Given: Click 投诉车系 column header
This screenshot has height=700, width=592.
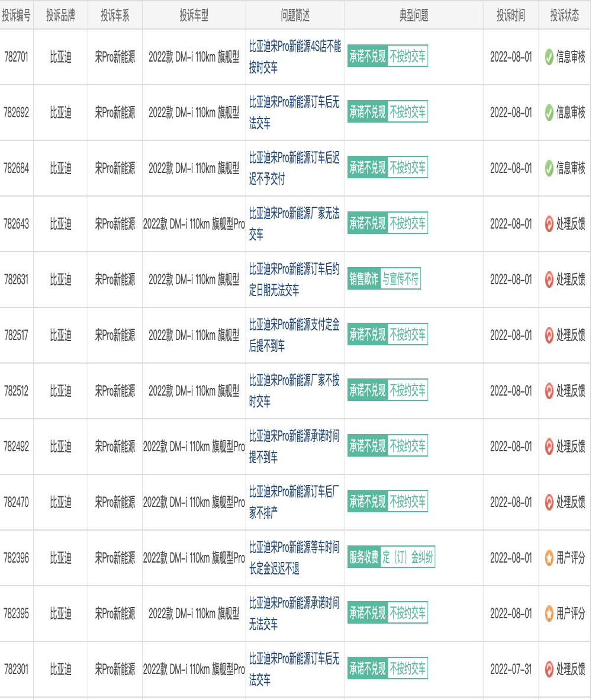Looking at the screenshot, I should tap(115, 15).
